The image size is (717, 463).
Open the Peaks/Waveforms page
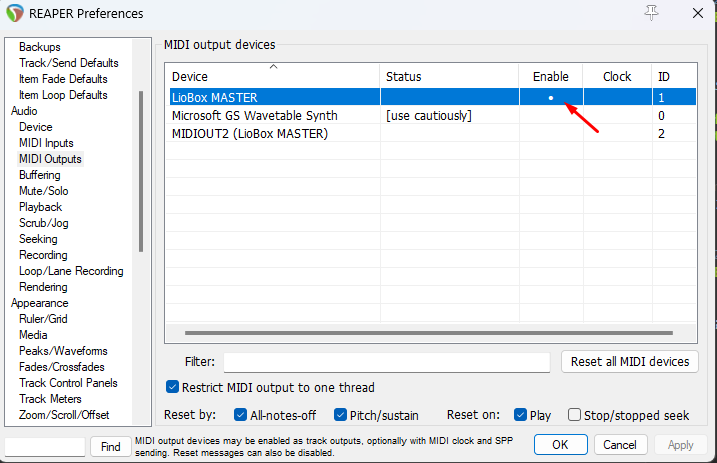click(x=63, y=351)
